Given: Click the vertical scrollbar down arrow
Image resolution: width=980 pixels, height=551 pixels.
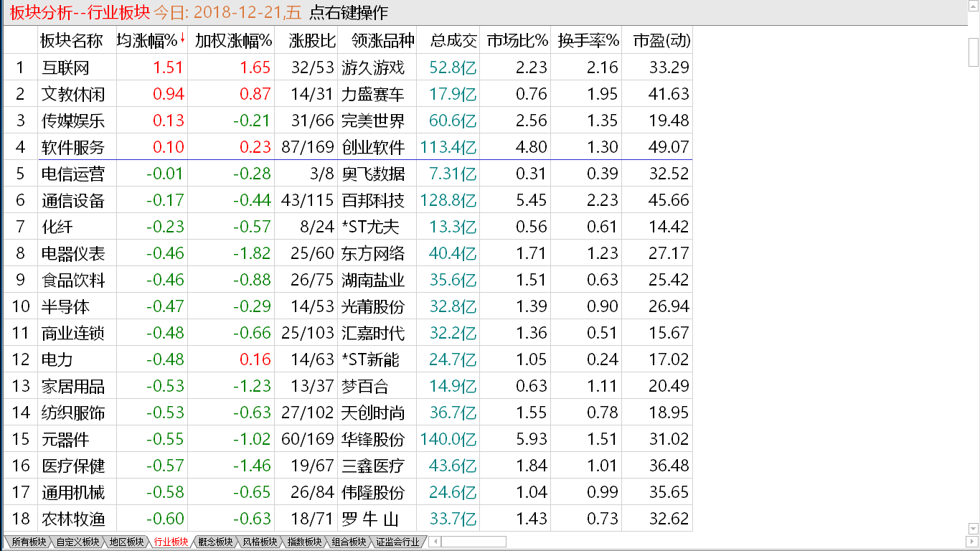Looking at the screenshot, I should click(974, 529).
